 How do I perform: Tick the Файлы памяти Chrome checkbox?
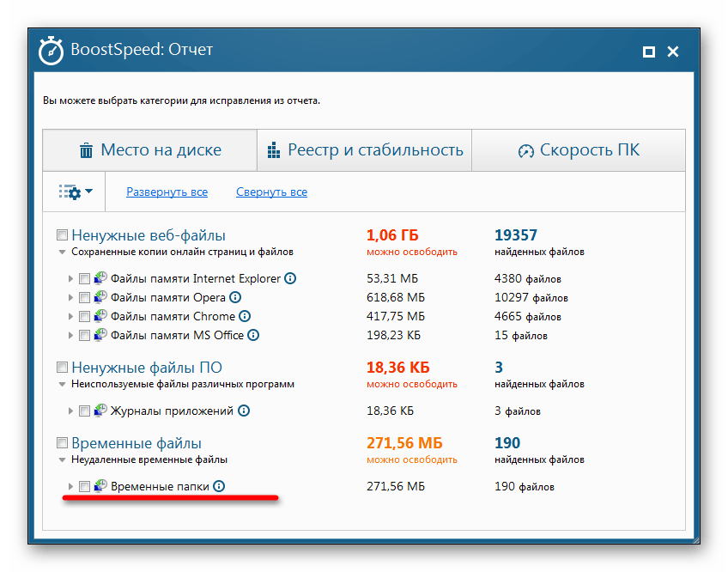[84, 317]
